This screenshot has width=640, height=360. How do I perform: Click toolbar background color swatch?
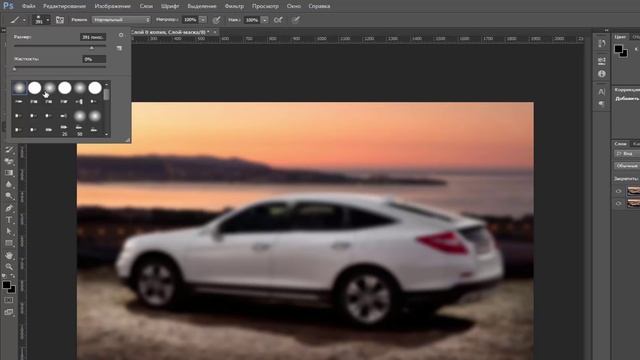(13, 289)
